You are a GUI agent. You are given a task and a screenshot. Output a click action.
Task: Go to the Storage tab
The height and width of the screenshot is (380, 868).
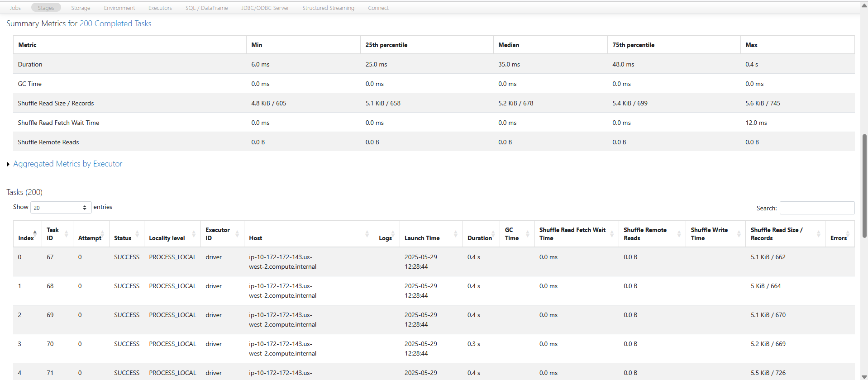81,8
